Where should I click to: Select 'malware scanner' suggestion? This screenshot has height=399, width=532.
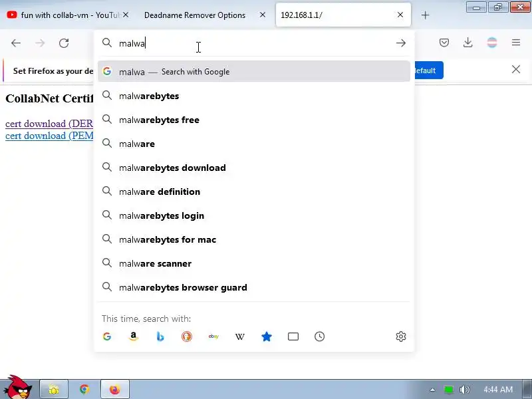click(x=254, y=263)
